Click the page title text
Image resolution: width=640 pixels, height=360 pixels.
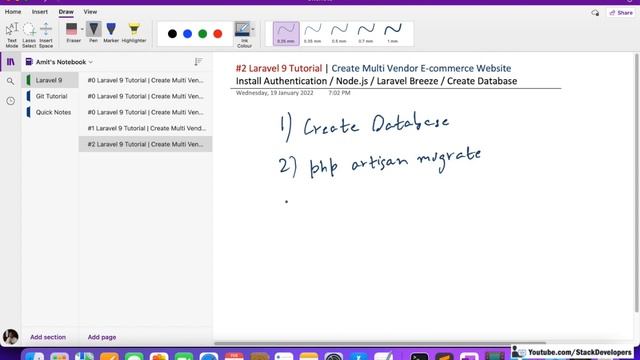[376, 74]
